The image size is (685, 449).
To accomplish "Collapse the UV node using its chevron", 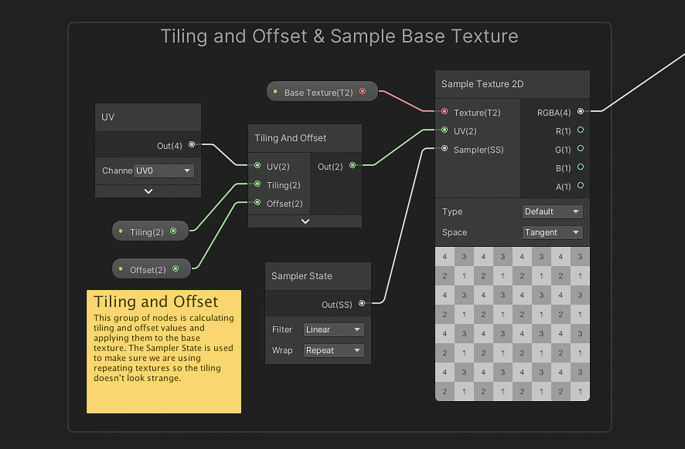I will pos(148,191).
